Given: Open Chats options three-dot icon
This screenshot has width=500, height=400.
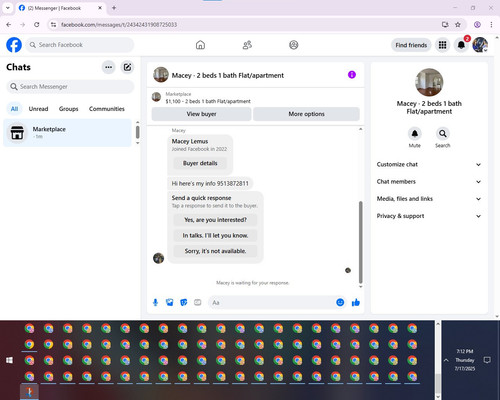Looking at the screenshot, I should tap(108, 67).
